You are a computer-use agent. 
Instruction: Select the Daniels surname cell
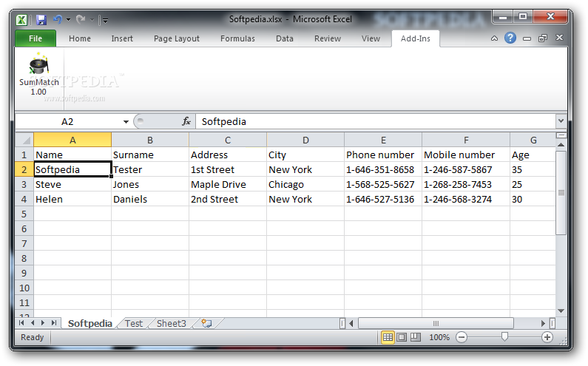pyautogui.click(x=150, y=199)
